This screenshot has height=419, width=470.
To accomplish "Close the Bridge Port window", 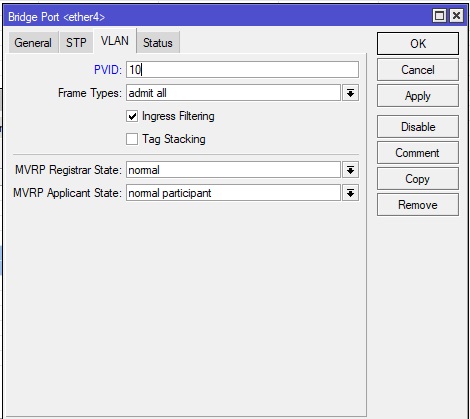I will [x=456, y=16].
